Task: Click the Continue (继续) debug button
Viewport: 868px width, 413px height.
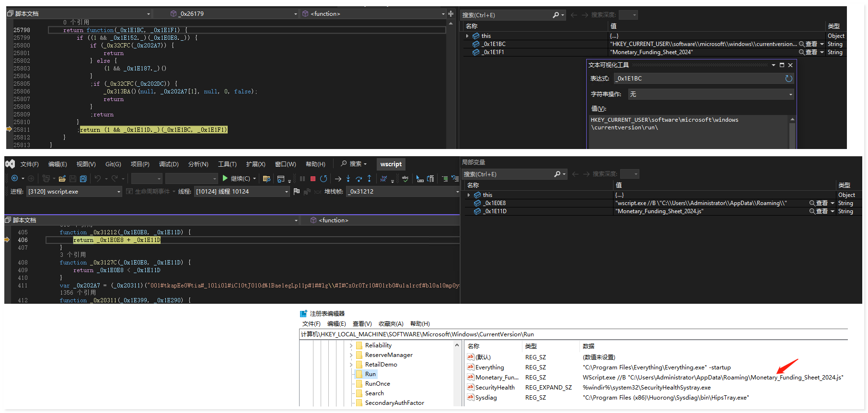Action: (x=236, y=179)
